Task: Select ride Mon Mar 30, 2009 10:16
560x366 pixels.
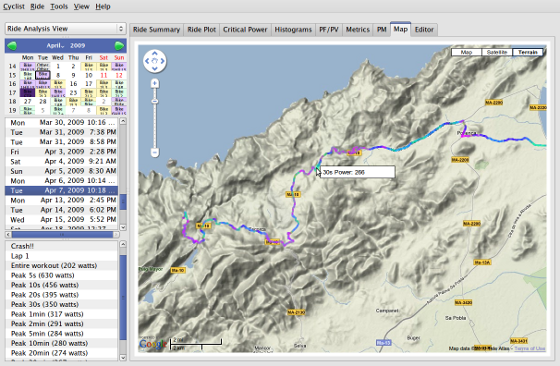Action: pos(61,122)
